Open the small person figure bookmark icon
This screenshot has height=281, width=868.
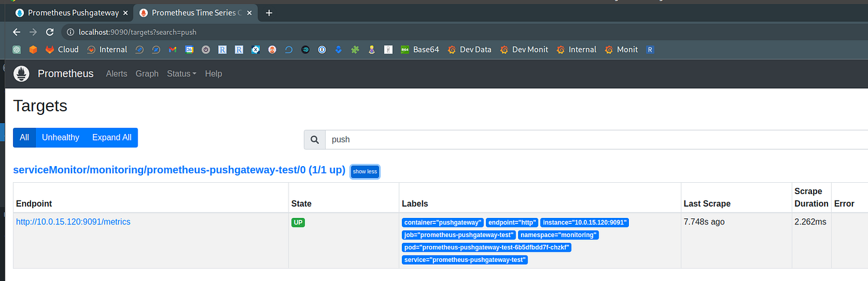pos(371,49)
